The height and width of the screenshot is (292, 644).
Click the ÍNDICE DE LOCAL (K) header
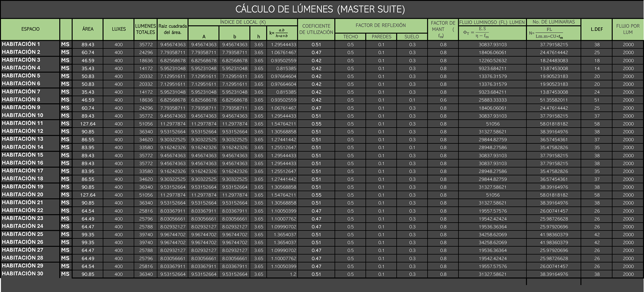pyautogui.click(x=243, y=22)
